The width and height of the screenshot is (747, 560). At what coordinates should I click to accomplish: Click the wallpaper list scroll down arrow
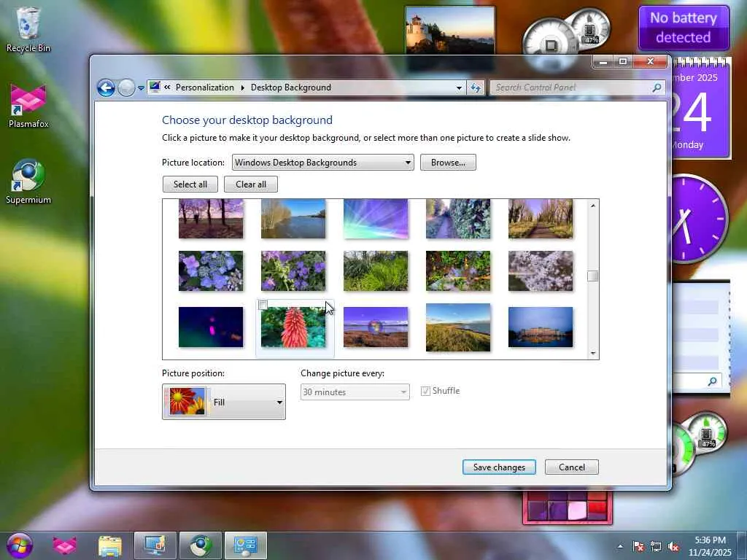click(592, 353)
